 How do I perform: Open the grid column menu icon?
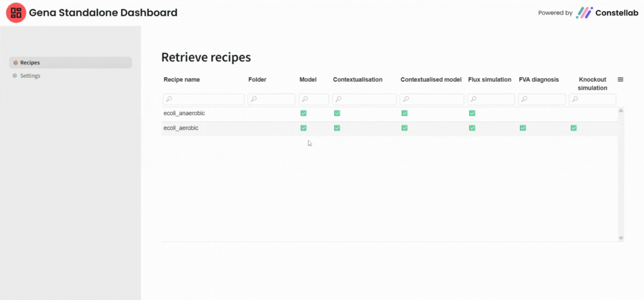point(620,79)
